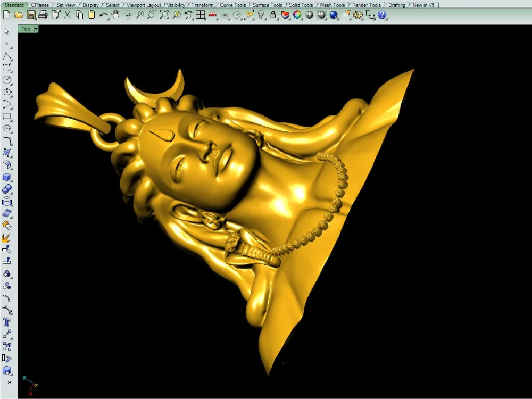Viewport: 532px width, 399px height.
Task: Select the Rectangle tool in sidebar
Action: pos(7,117)
